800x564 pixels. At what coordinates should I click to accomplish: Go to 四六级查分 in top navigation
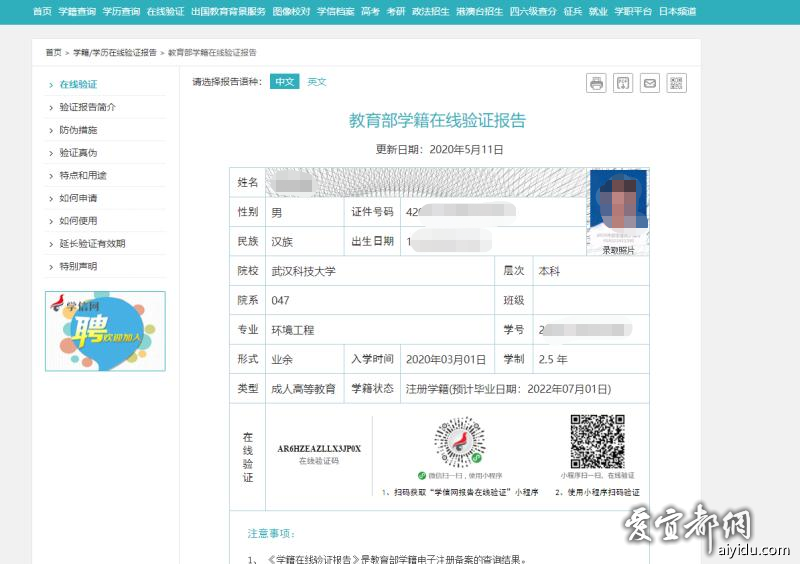click(533, 11)
